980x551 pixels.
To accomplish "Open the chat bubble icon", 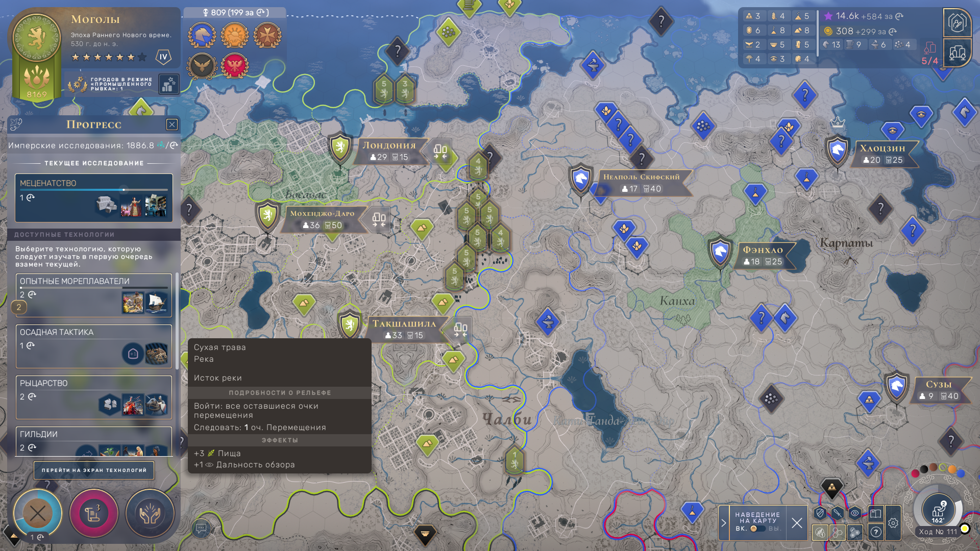I will [x=201, y=528].
